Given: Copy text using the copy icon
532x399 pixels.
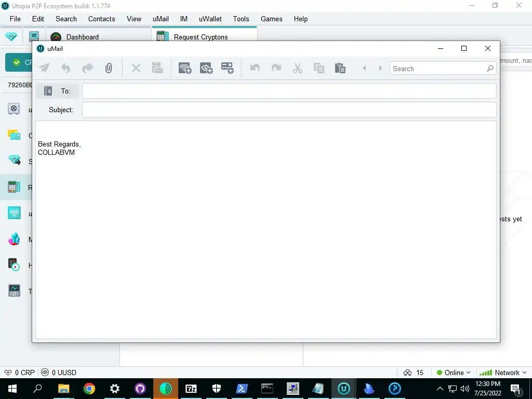Looking at the screenshot, I should (319, 68).
